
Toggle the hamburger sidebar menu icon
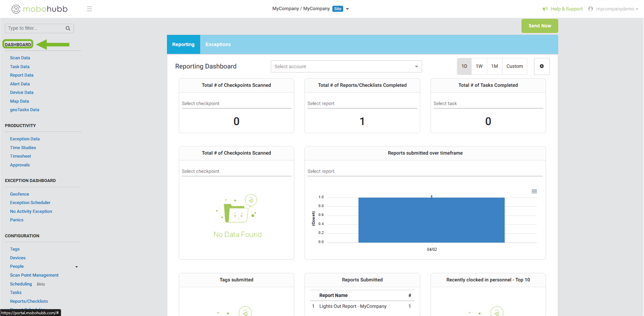click(89, 9)
